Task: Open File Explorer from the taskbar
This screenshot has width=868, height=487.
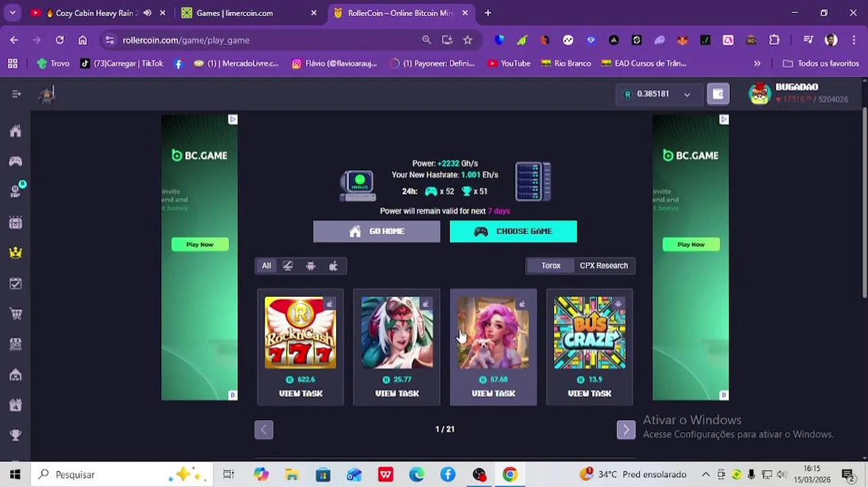Action: [x=291, y=474]
